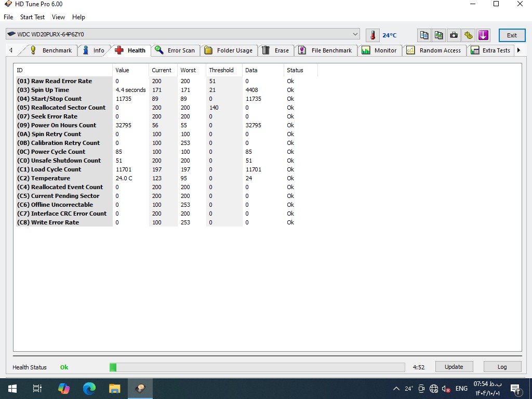Click the Log button

tap(502, 367)
